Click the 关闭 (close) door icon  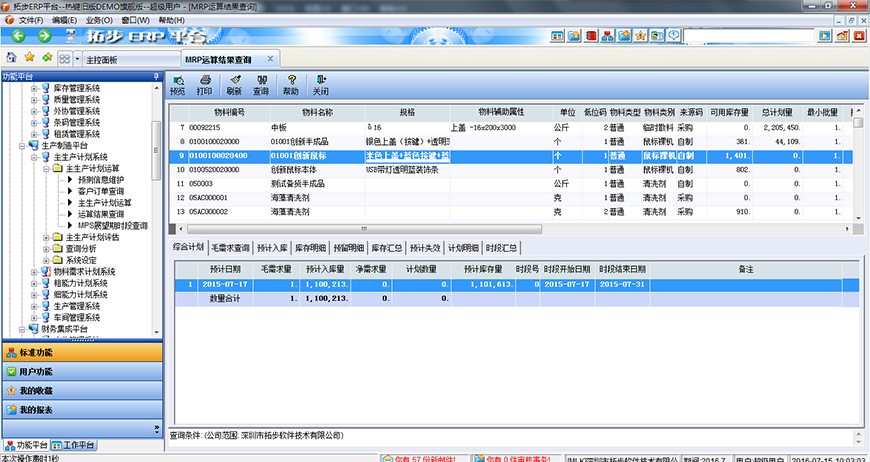(x=320, y=84)
